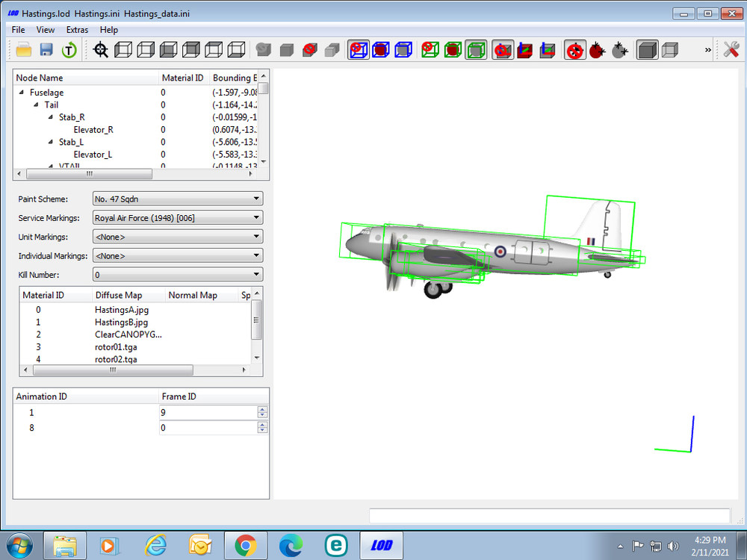Click the dark gray solid cube icon
Screen dimensions: 747x560
(647, 49)
